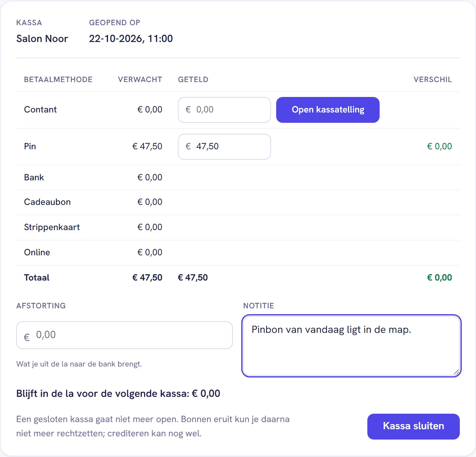Image resolution: width=476 pixels, height=457 pixels.
Task: Click the euro sign in Contant field
Action: (x=188, y=110)
